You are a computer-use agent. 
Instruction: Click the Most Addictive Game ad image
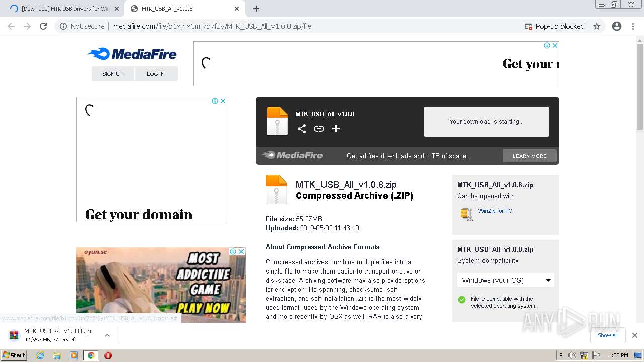161,285
